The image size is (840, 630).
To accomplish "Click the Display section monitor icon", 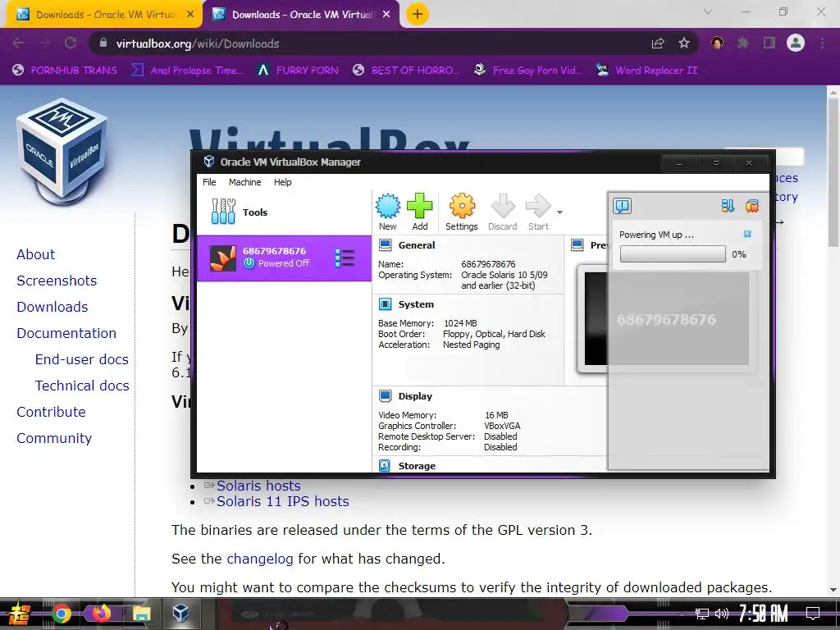I will (x=386, y=396).
